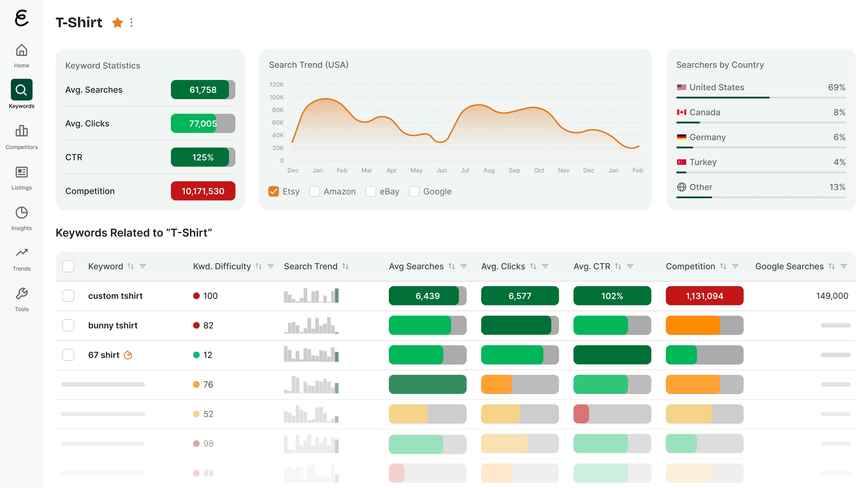Click the Trends label in the sidebar
The height and width of the screenshot is (488, 868).
pyautogui.click(x=22, y=269)
